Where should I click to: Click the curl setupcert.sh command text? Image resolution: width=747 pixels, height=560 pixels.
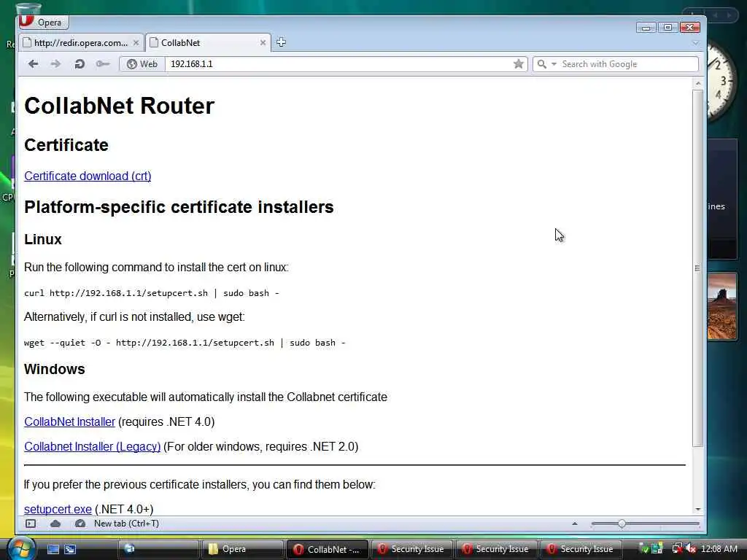152,293
